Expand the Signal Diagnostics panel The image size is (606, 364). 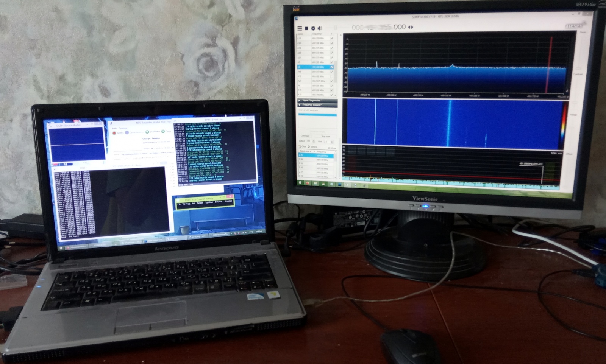tap(300, 100)
